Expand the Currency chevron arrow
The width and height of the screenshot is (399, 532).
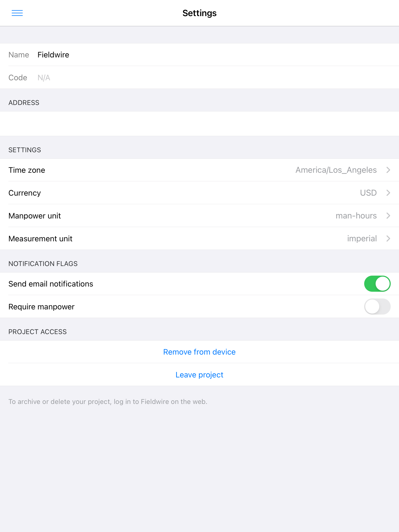388,193
